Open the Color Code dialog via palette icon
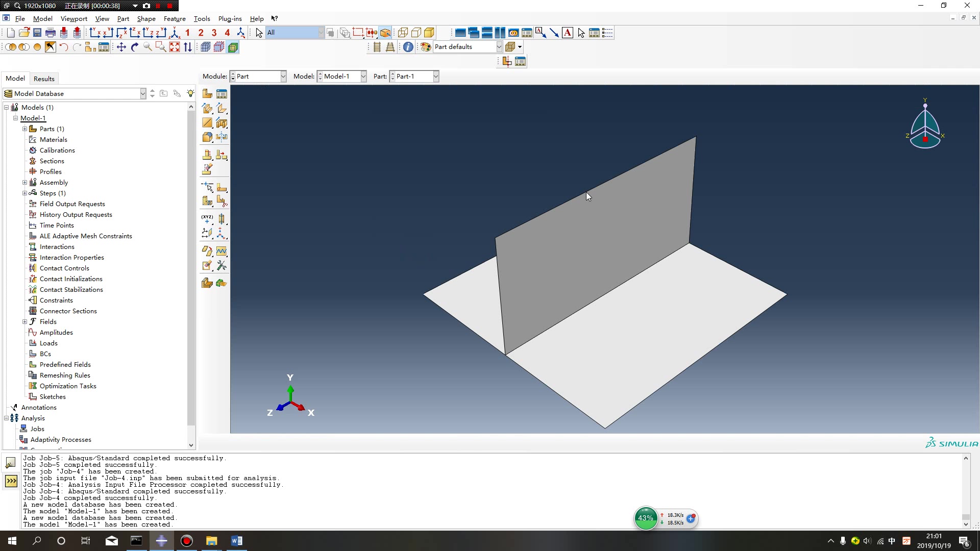The width and height of the screenshot is (980, 551). 425,46
